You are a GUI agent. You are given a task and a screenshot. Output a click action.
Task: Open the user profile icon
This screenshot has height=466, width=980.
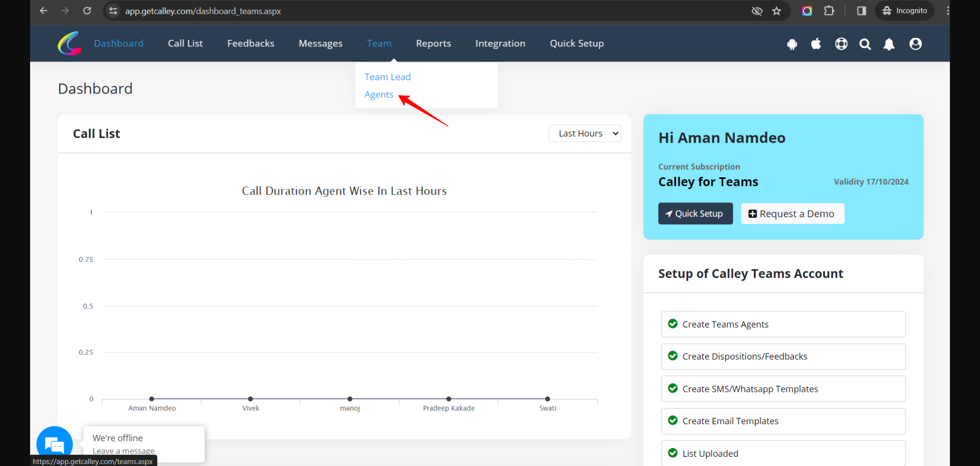pos(916,44)
